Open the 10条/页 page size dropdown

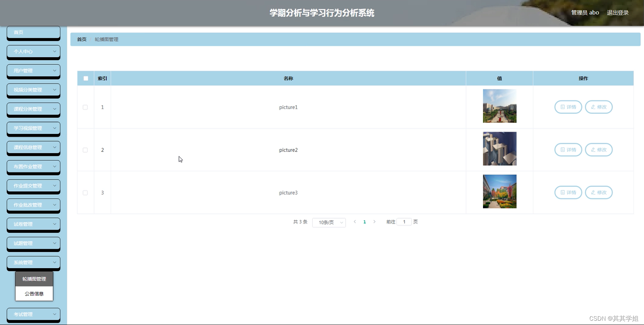(x=328, y=222)
